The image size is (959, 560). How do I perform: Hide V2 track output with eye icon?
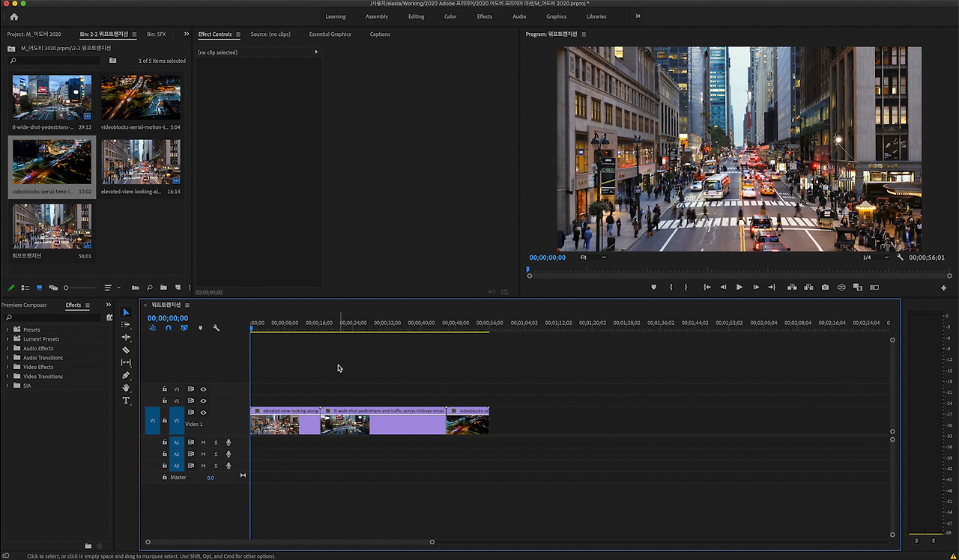coord(203,401)
